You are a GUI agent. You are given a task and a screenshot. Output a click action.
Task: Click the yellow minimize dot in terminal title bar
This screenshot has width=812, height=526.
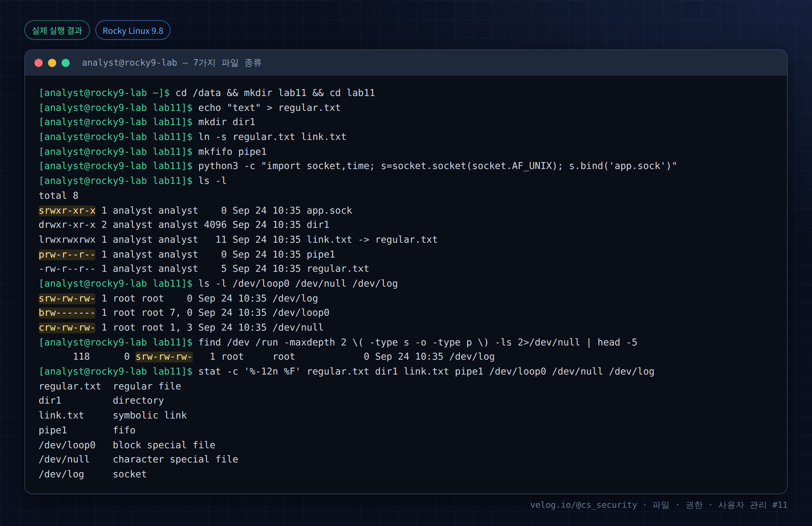coord(52,63)
